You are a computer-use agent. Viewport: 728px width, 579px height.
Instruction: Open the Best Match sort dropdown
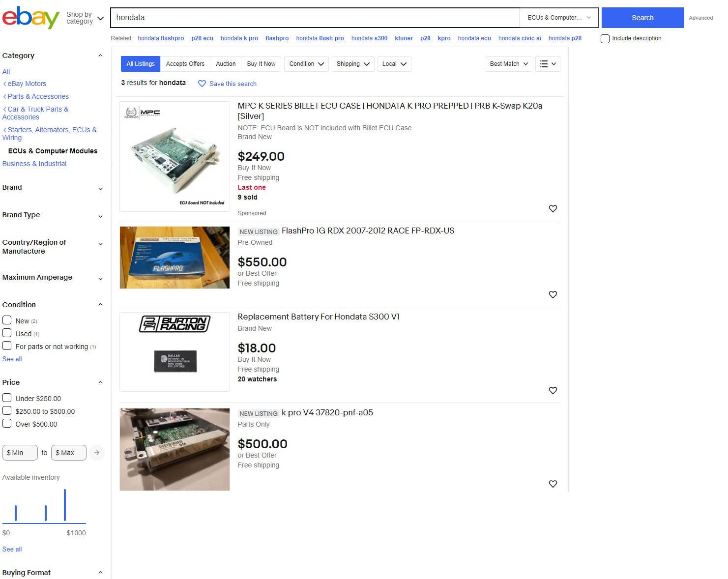(x=508, y=64)
